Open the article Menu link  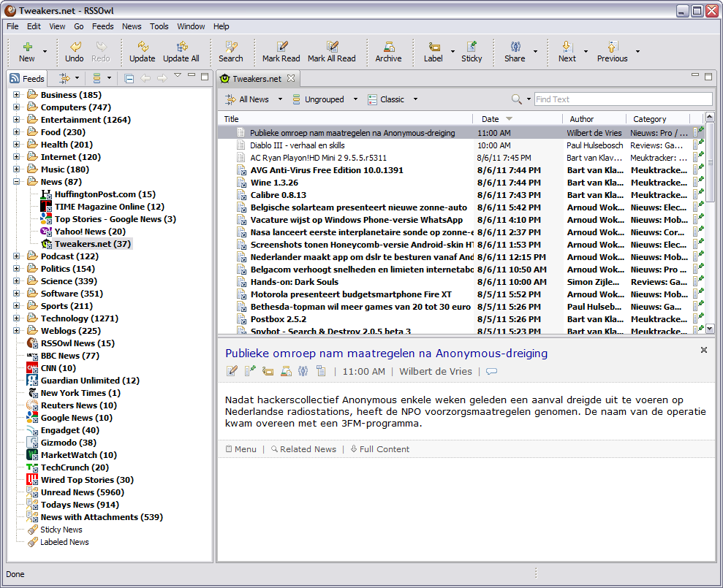pos(241,448)
